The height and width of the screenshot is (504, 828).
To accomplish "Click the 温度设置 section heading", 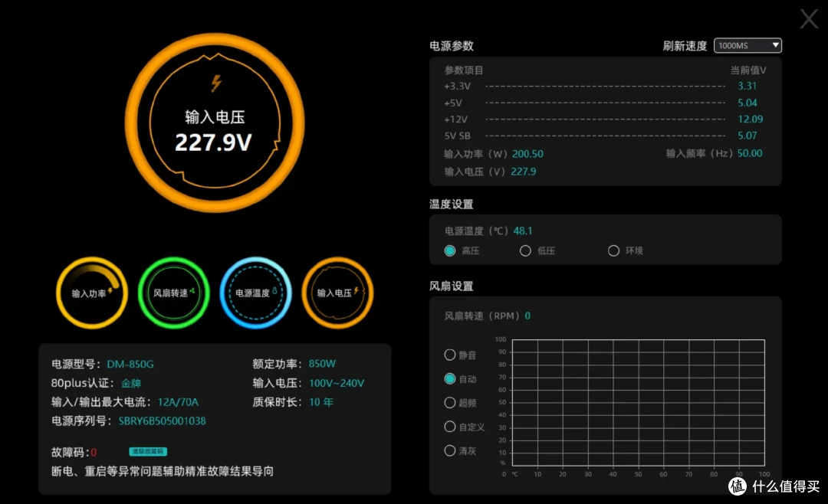I will click(x=452, y=205).
